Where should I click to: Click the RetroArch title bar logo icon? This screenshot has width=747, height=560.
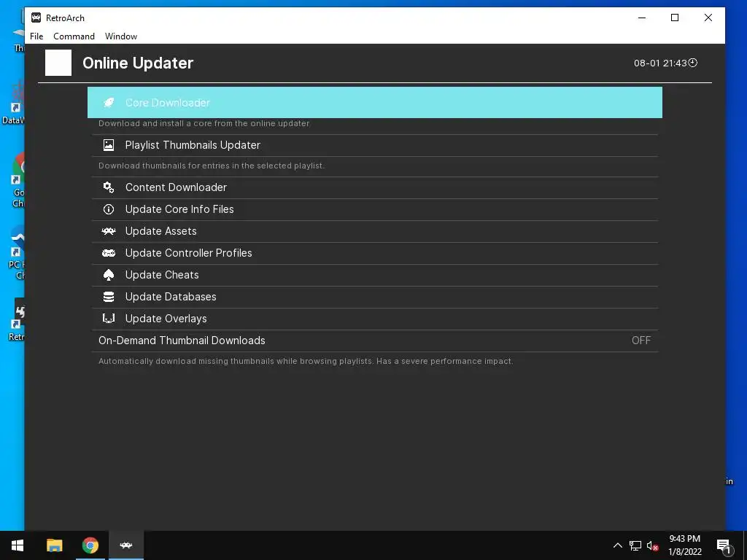[x=36, y=17]
